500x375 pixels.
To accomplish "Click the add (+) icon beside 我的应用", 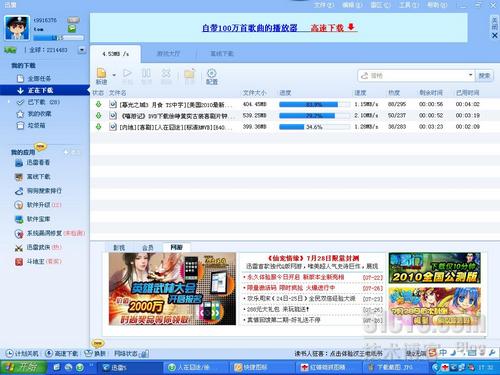I will 66,152.
